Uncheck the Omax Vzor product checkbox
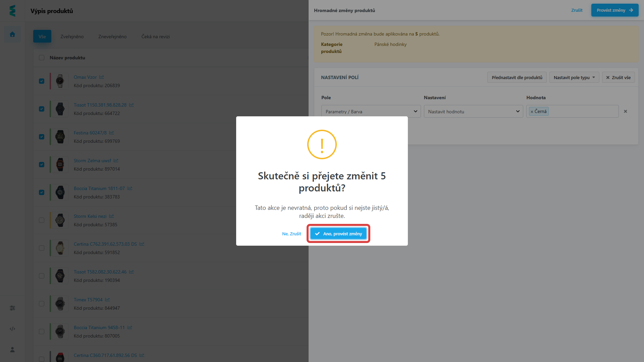This screenshot has width=644, height=362. click(42, 81)
